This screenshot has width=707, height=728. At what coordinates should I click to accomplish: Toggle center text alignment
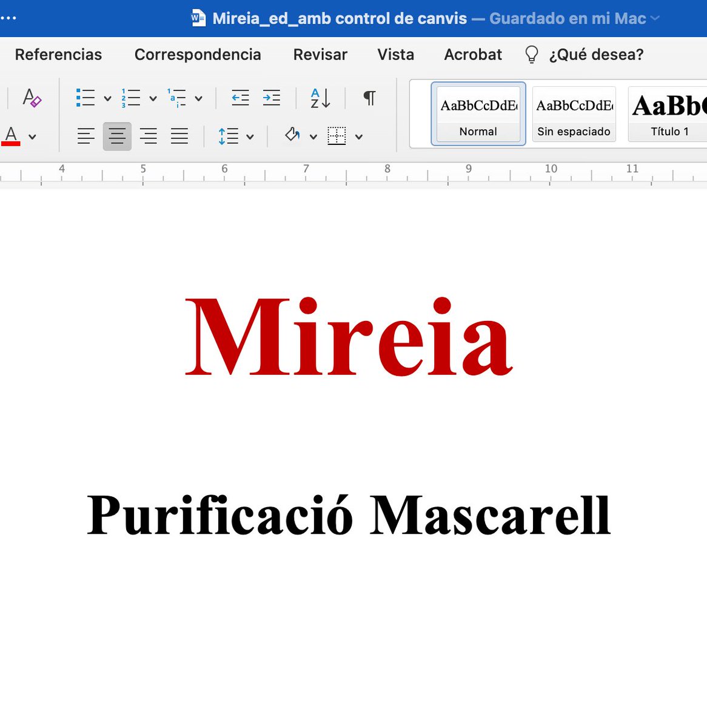pos(117,136)
